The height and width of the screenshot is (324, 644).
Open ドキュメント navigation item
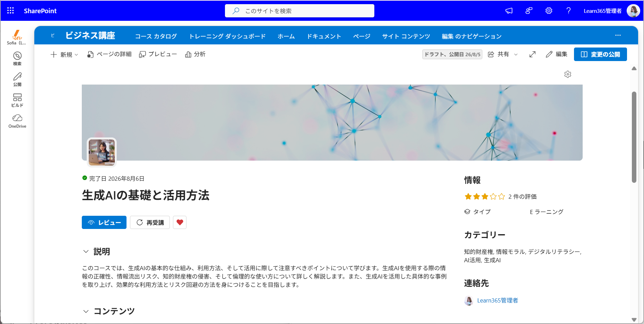tap(324, 36)
